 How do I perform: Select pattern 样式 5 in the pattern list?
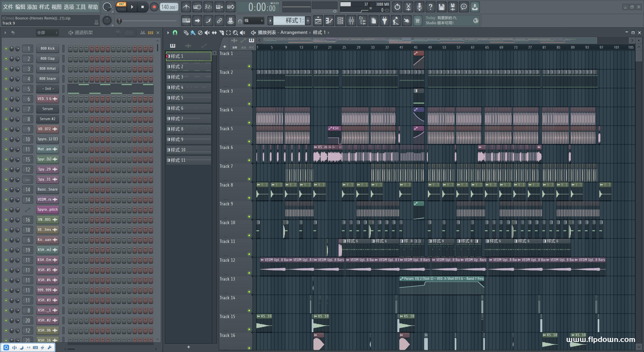[x=188, y=98]
